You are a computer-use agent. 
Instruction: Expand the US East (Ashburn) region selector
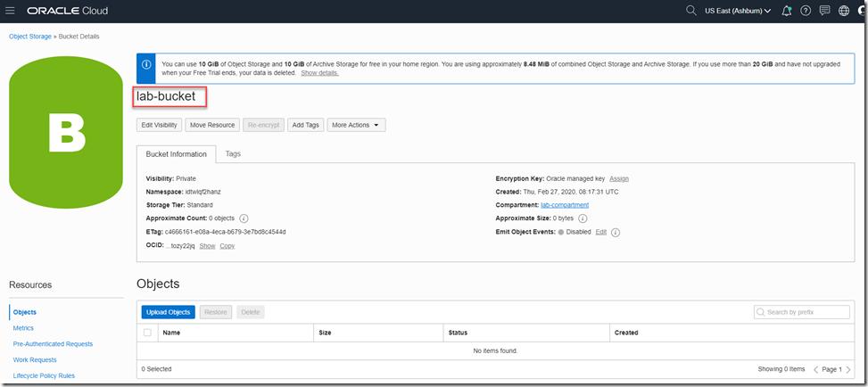click(738, 11)
